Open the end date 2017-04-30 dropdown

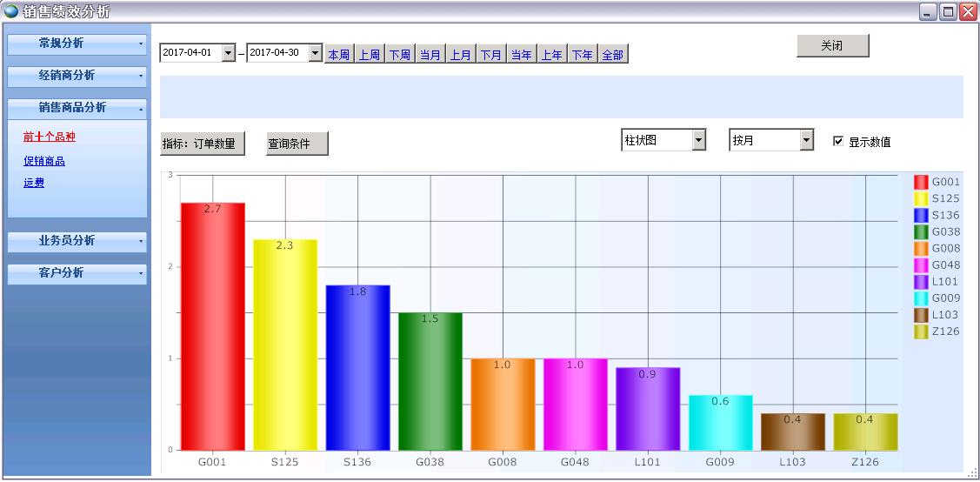tap(315, 53)
